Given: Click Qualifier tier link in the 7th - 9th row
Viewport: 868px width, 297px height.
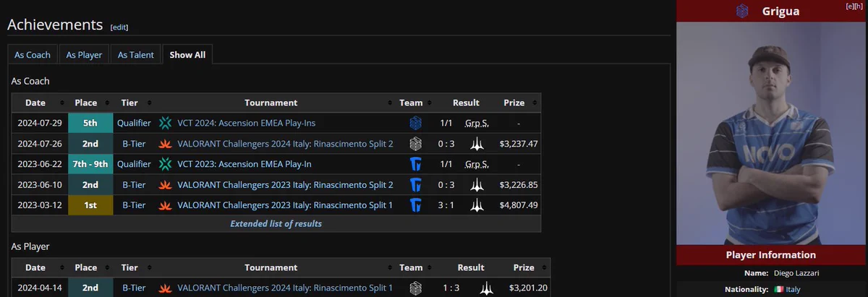Looking at the screenshot, I should 135,164.
